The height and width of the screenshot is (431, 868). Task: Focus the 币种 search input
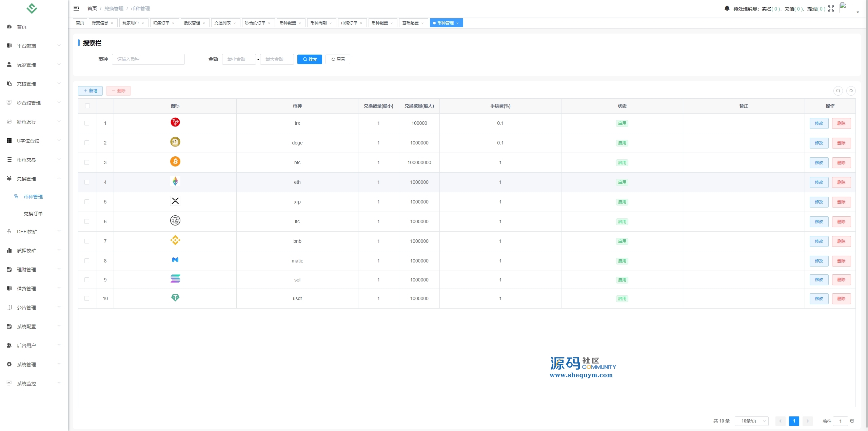[148, 59]
